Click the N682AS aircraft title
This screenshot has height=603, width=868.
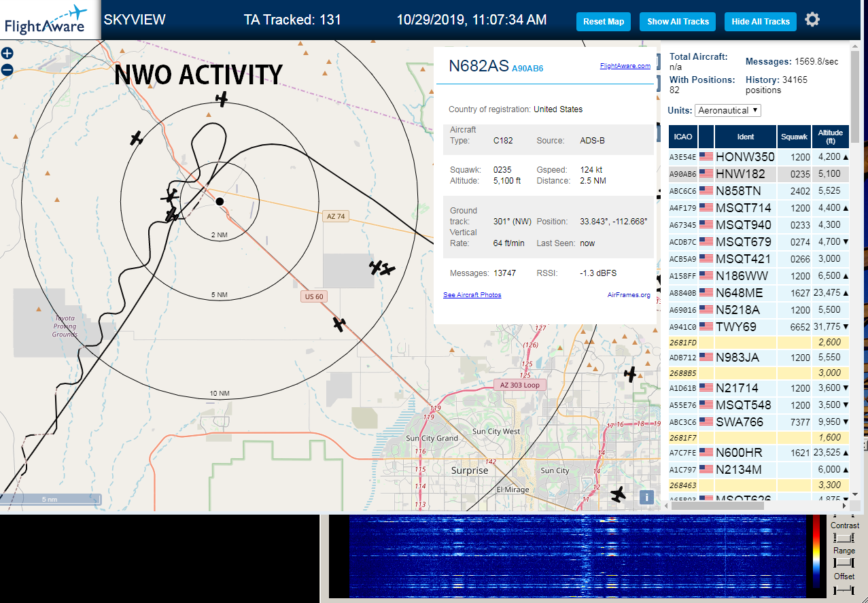coord(479,66)
